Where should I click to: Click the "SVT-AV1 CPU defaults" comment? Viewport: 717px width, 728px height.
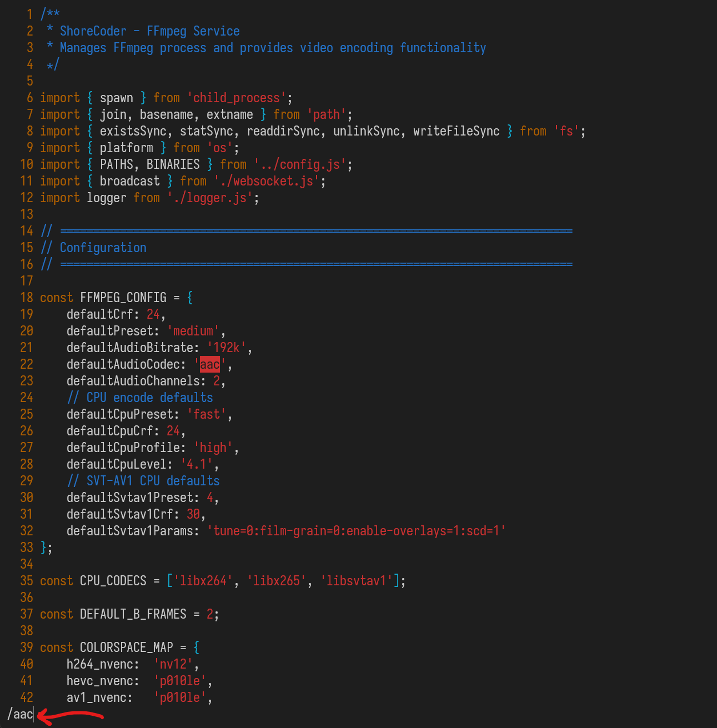pos(143,481)
